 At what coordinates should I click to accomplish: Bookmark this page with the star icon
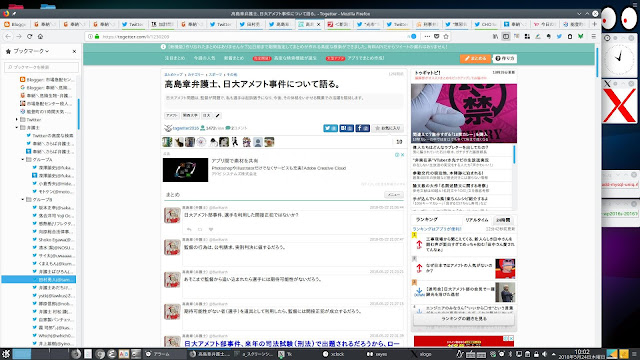(x=446, y=36)
